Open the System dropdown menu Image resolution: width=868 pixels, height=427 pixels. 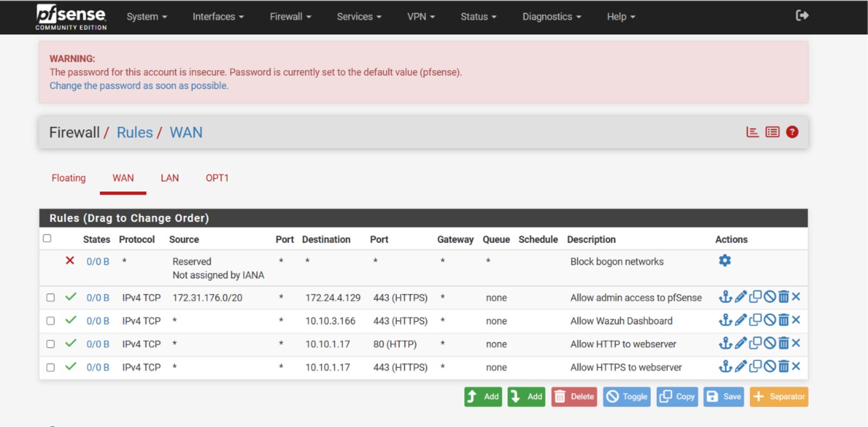coord(146,17)
